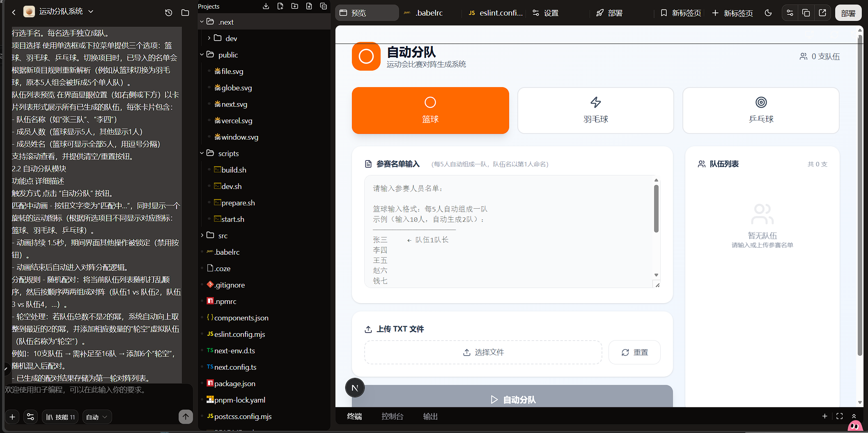Image resolution: width=868 pixels, height=433 pixels.
Task: Collapse the public folder
Action: pos(202,55)
